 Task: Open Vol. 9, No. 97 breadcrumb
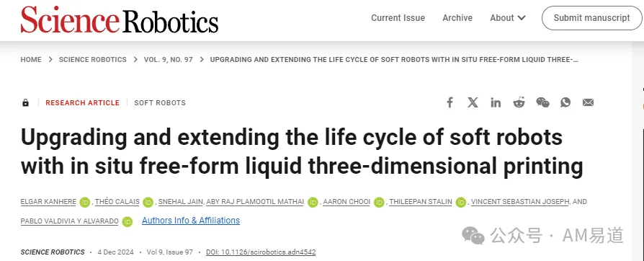169,60
